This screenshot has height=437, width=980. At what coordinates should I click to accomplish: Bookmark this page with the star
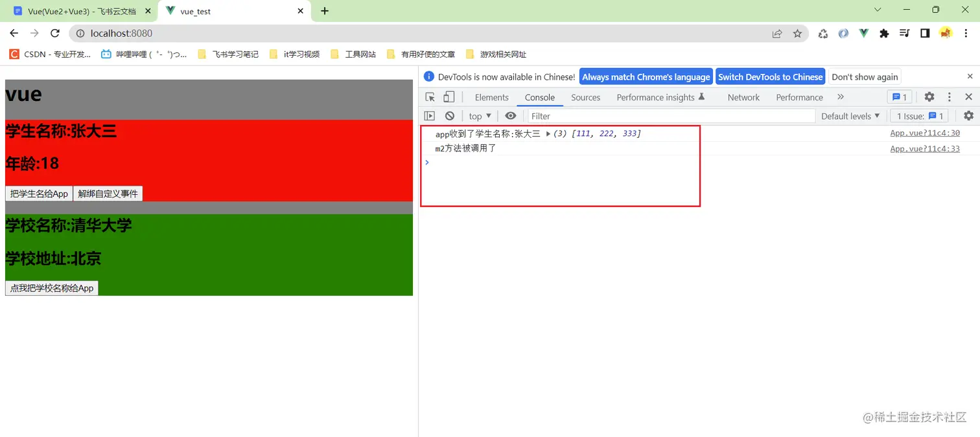(x=797, y=34)
